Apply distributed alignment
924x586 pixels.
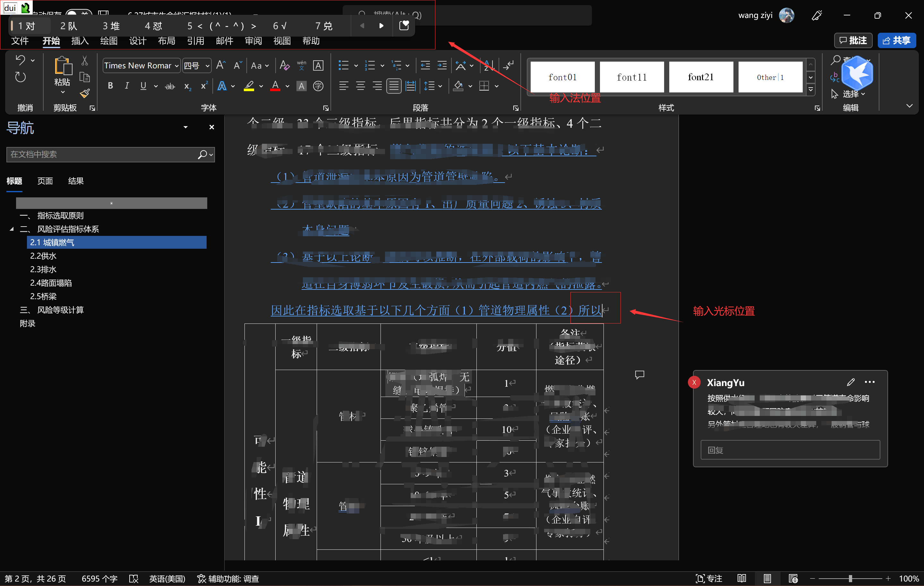411,86
